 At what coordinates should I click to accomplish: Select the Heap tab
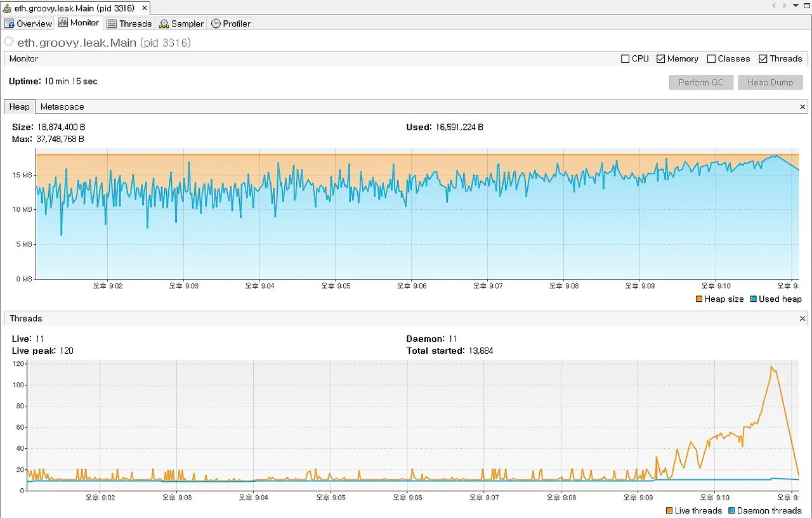pyautogui.click(x=19, y=107)
